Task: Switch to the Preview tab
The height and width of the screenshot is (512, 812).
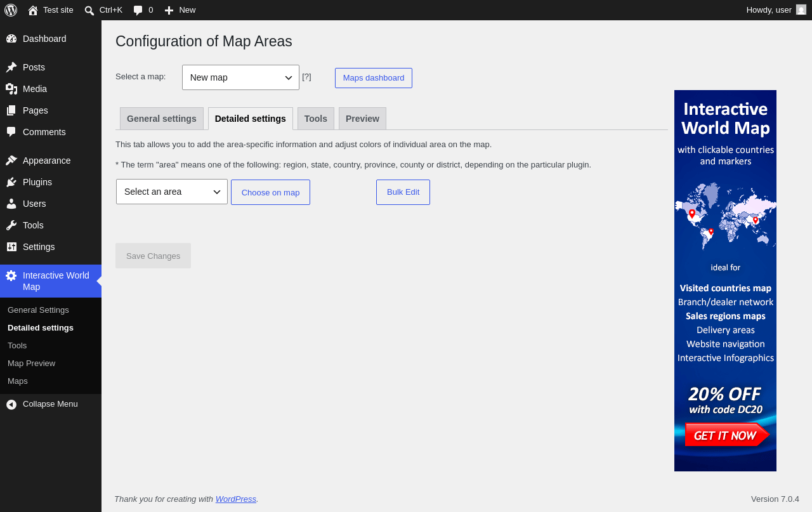Action: pos(362,119)
